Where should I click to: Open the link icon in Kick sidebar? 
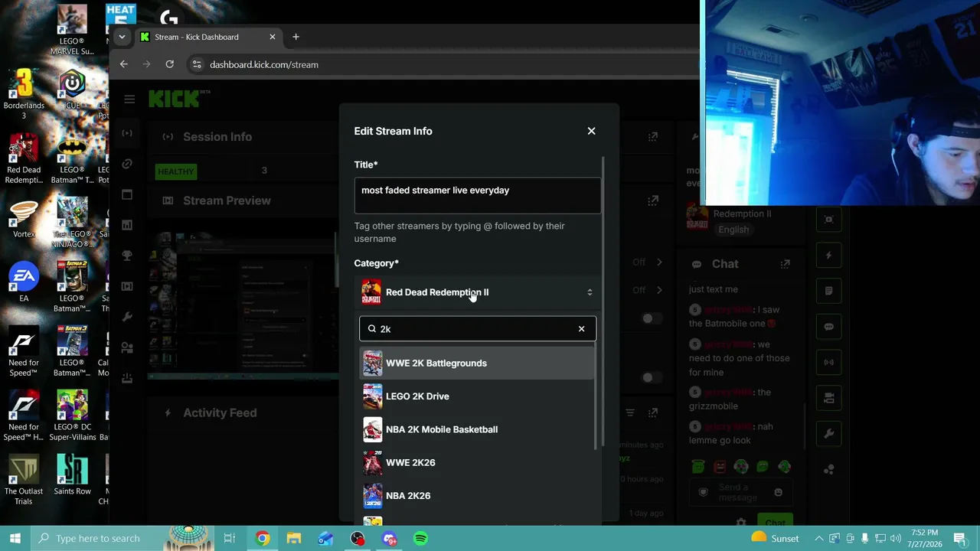pos(127,164)
